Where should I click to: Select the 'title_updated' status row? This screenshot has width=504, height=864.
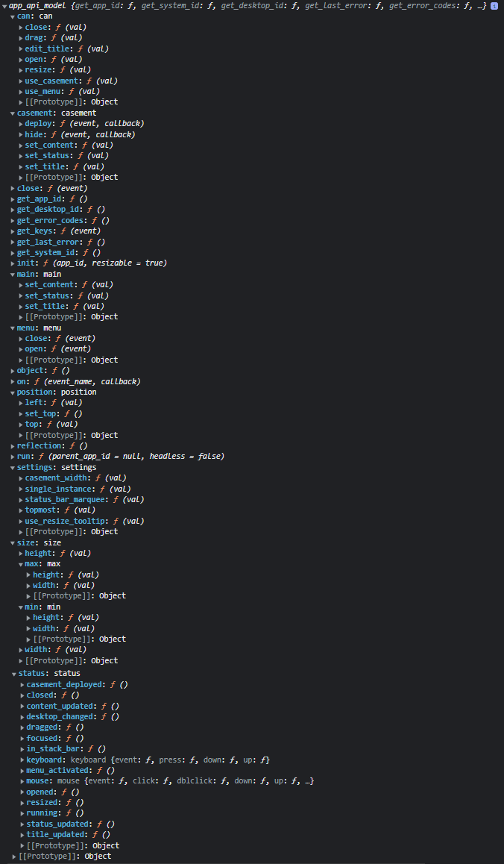pyautogui.click(x=65, y=836)
